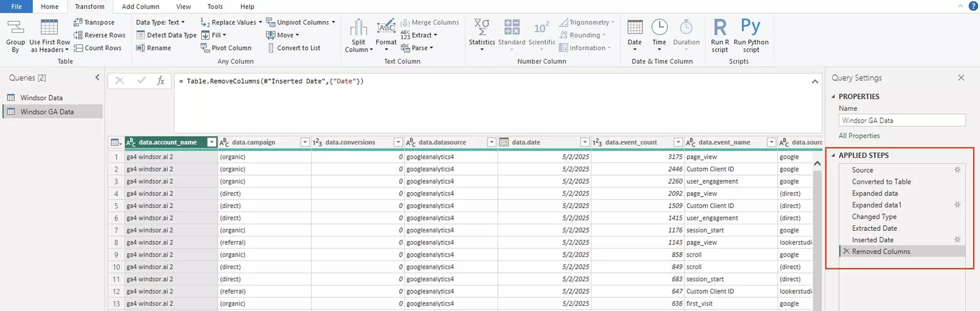
Task: Click the Pivot Column tool
Action: (226, 48)
